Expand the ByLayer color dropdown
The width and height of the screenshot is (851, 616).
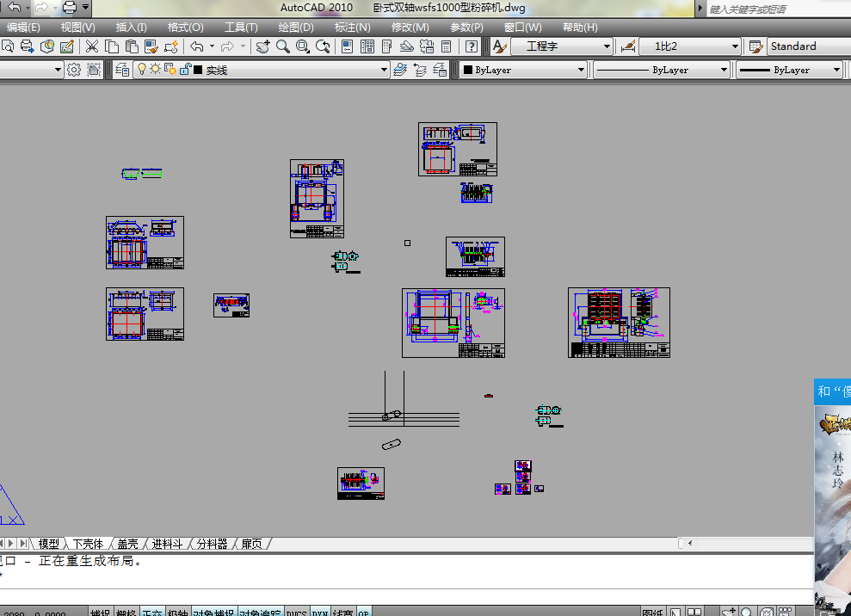pos(581,70)
